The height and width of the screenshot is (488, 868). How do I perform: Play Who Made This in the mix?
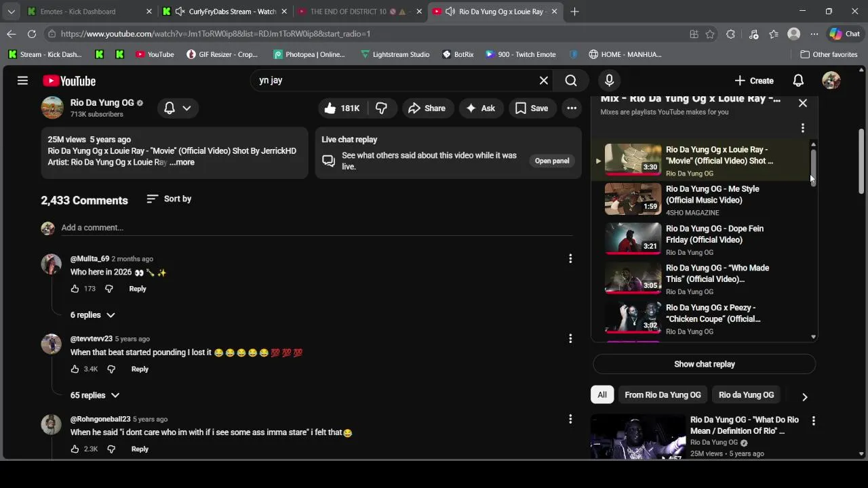(699, 279)
